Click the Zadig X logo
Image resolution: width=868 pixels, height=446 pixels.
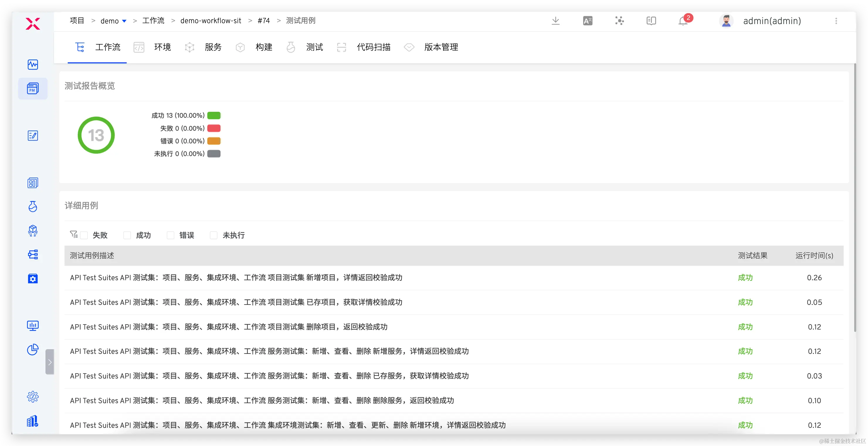point(33,23)
